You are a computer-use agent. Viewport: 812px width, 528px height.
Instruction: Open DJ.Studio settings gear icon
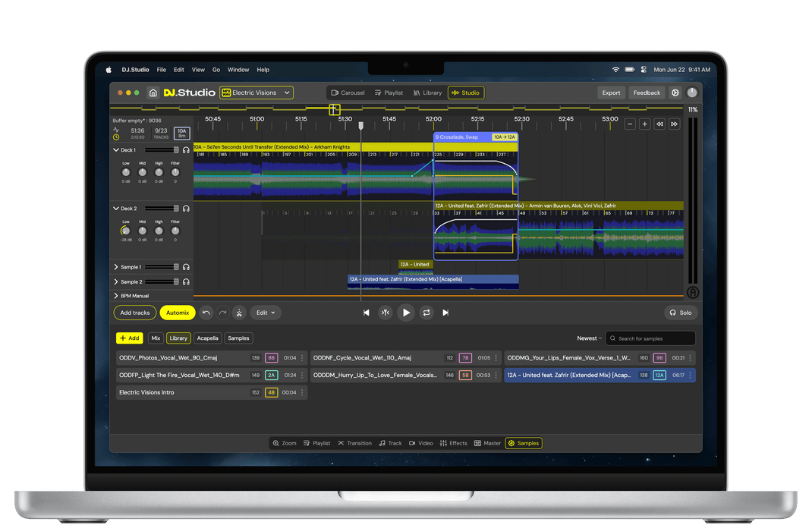674,93
